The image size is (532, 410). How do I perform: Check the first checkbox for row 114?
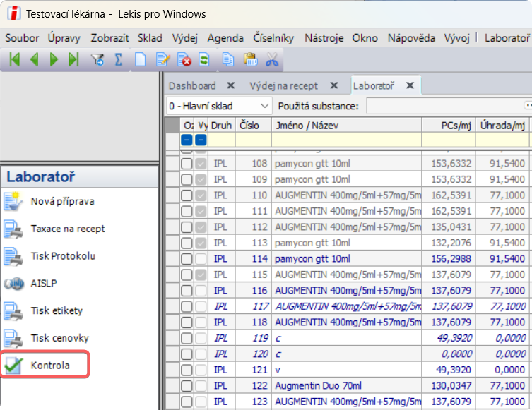click(x=187, y=258)
